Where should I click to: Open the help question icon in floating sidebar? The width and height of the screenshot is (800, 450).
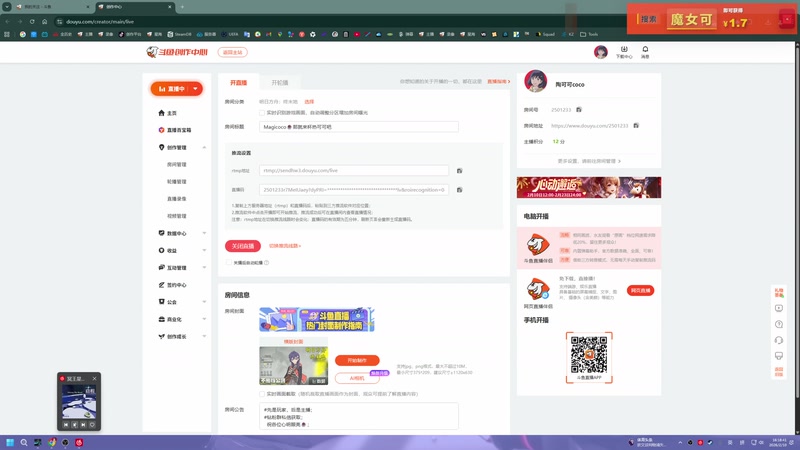click(x=779, y=324)
